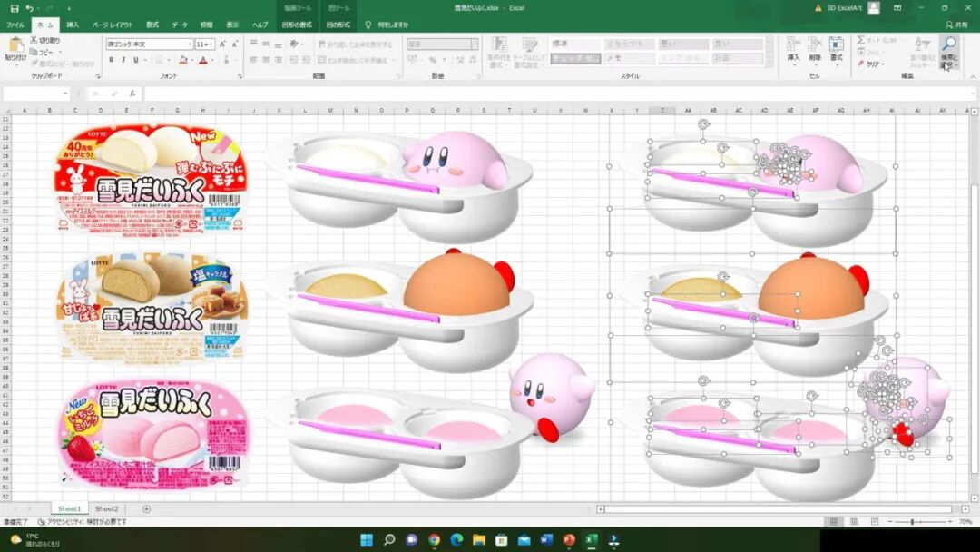Toggle underline formatting
This screenshot has width=980, height=552.
(x=135, y=60)
